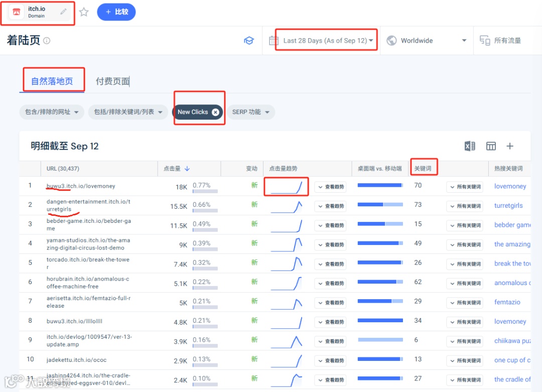Click the devices icon beside 所有流量
Screen dimensions: 542x392
[x=485, y=41]
